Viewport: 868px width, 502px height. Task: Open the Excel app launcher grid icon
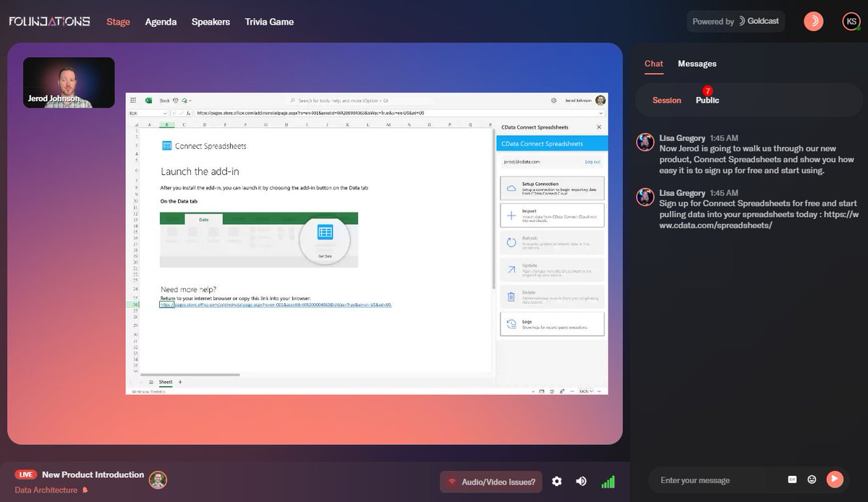pos(133,101)
